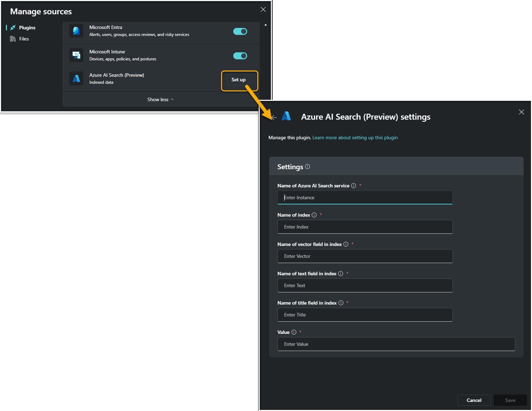Viewport: 532px width, 411px height.
Task: Select the Microsoft Entra plugin name text
Action: 106,27
